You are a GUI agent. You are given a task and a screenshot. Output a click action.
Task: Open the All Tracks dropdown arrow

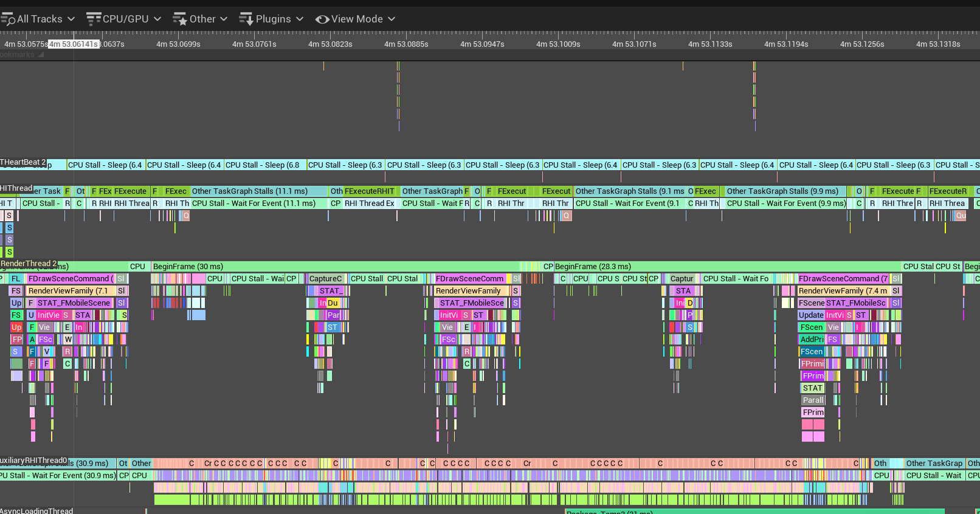click(71, 19)
